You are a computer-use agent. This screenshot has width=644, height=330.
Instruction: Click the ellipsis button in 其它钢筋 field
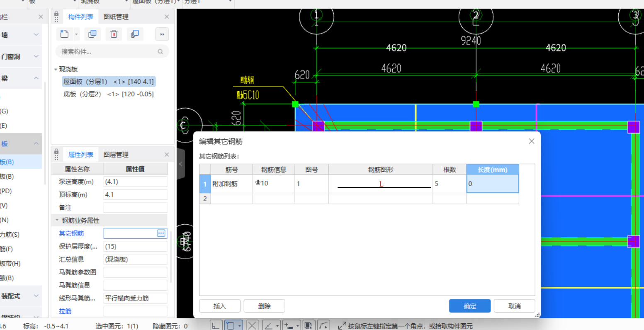click(161, 233)
